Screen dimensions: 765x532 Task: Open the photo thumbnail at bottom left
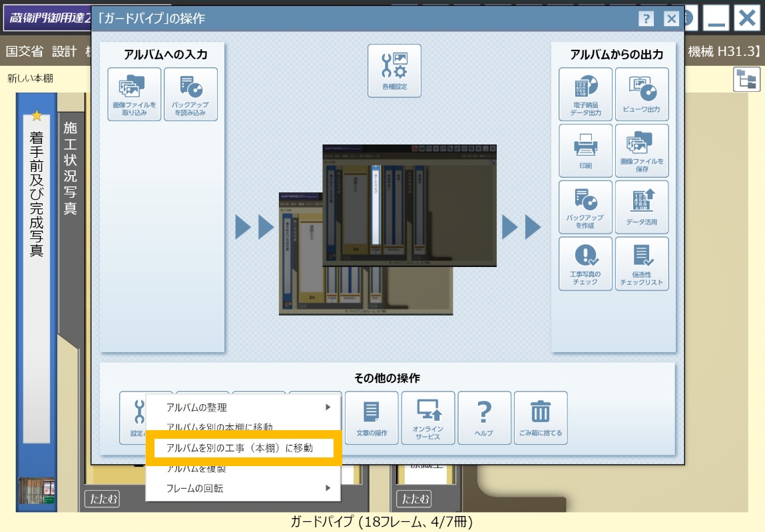pos(37,491)
